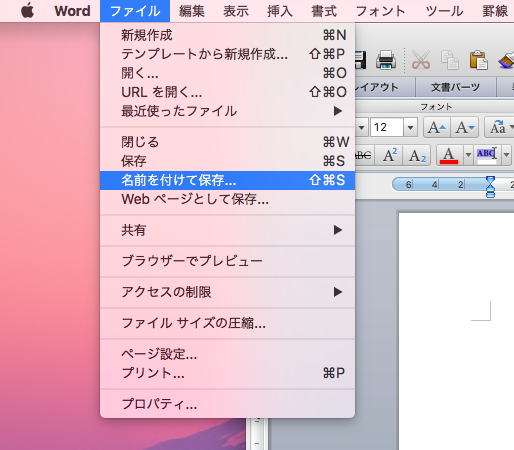The height and width of the screenshot is (450, 514).
Task: Click the copy icon in the toolbar
Action: [x=450, y=60]
